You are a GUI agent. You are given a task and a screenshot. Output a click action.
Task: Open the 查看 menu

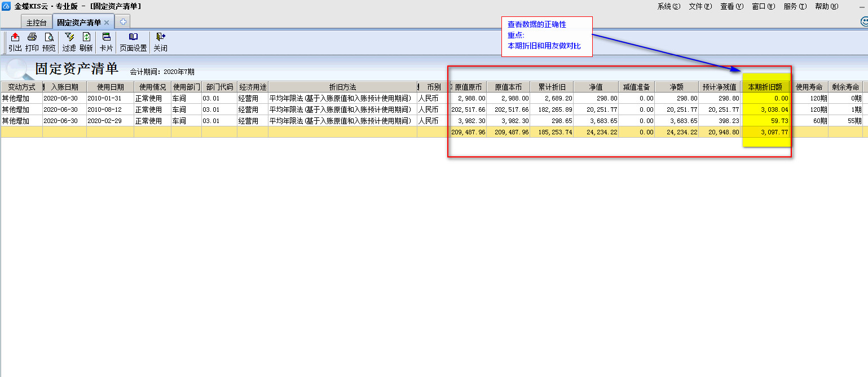click(x=732, y=7)
